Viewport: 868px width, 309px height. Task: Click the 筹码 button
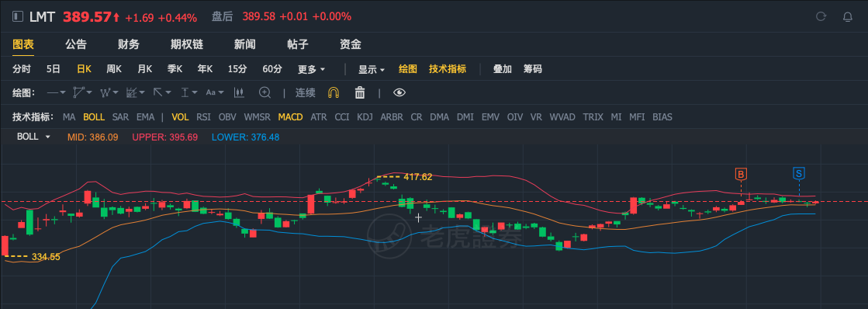(x=533, y=69)
